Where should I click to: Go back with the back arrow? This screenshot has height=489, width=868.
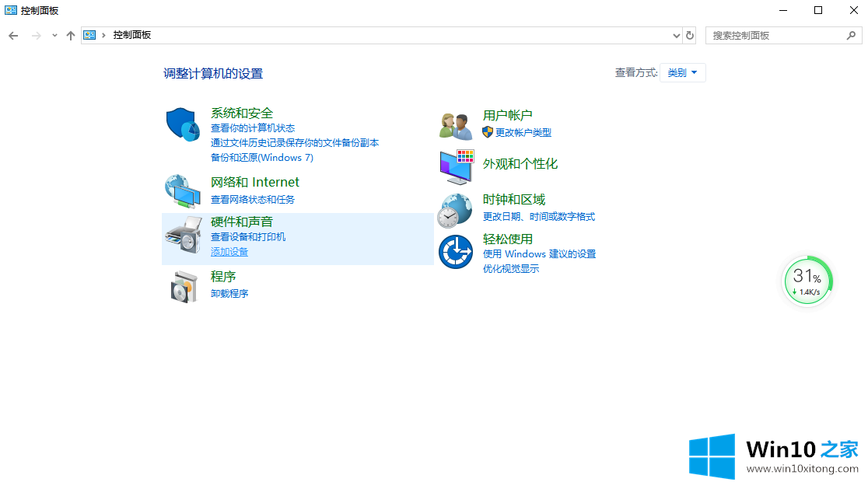[x=13, y=36]
